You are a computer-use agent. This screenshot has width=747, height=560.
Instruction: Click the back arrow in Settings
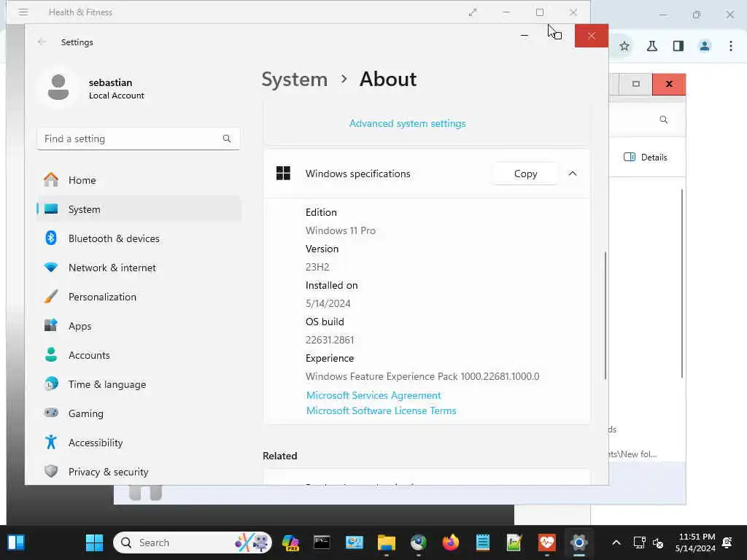pyautogui.click(x=42, y=42)
